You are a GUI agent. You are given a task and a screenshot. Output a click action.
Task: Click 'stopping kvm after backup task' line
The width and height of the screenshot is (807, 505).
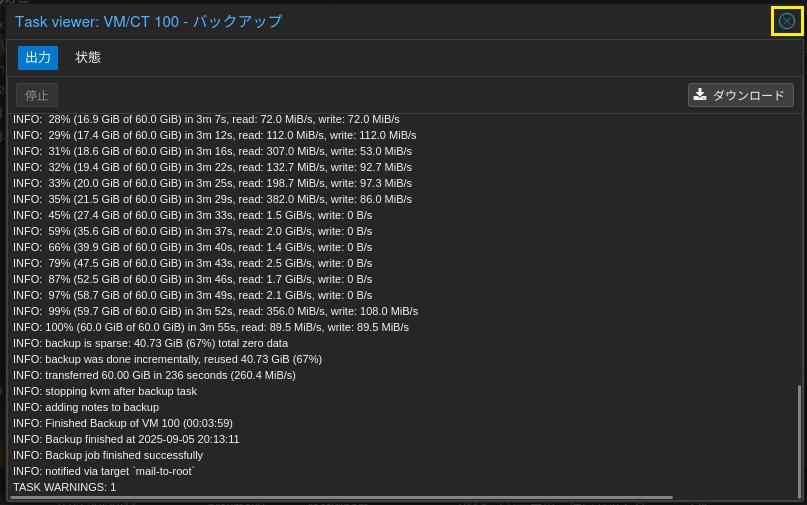coord(105,391)
